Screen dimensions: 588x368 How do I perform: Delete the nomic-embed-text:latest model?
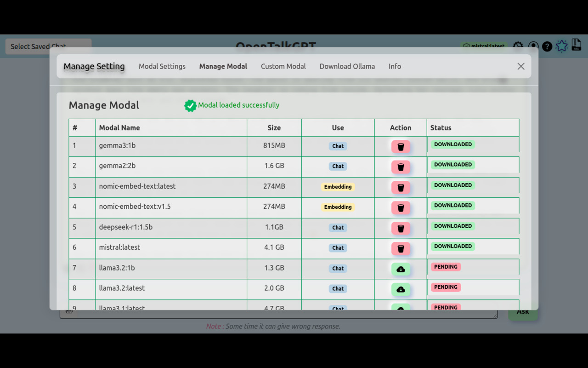point(401,188)
